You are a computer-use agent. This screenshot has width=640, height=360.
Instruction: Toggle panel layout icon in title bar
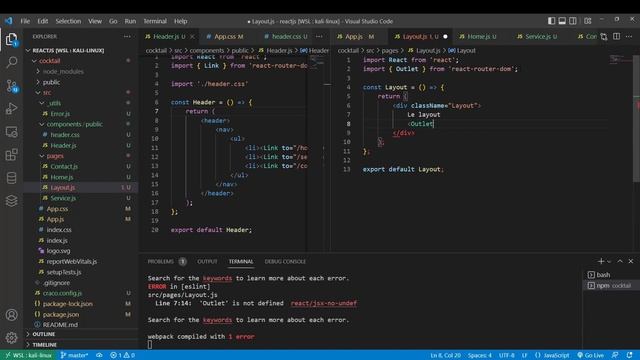[562, 21]
